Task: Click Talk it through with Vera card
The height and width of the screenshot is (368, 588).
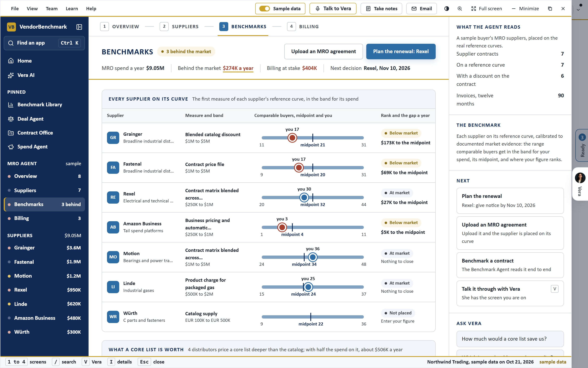Action: click(x=510, y=293)
